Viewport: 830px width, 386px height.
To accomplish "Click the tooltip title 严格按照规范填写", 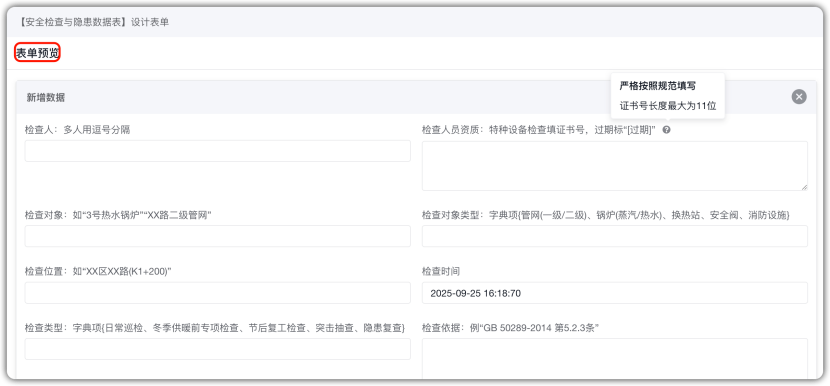I will coord(657,86).
